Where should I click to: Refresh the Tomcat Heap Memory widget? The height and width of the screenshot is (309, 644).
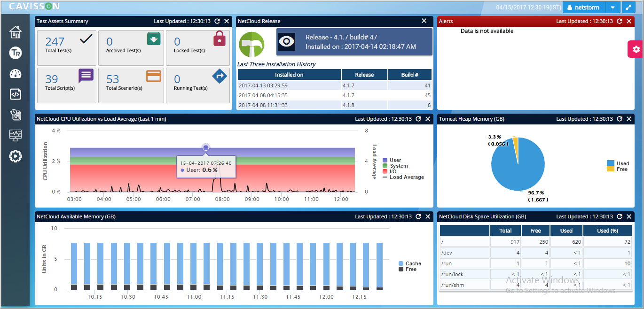pos(620,119)
